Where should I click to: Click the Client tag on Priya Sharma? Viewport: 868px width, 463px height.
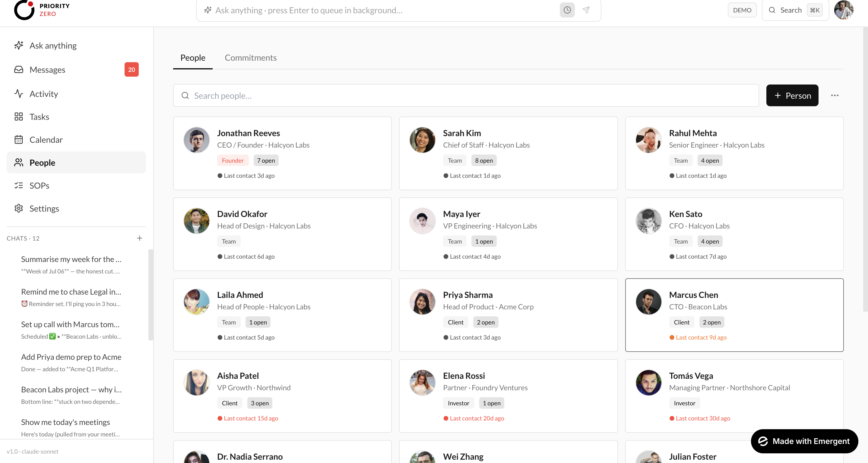[x=456, y=322]
